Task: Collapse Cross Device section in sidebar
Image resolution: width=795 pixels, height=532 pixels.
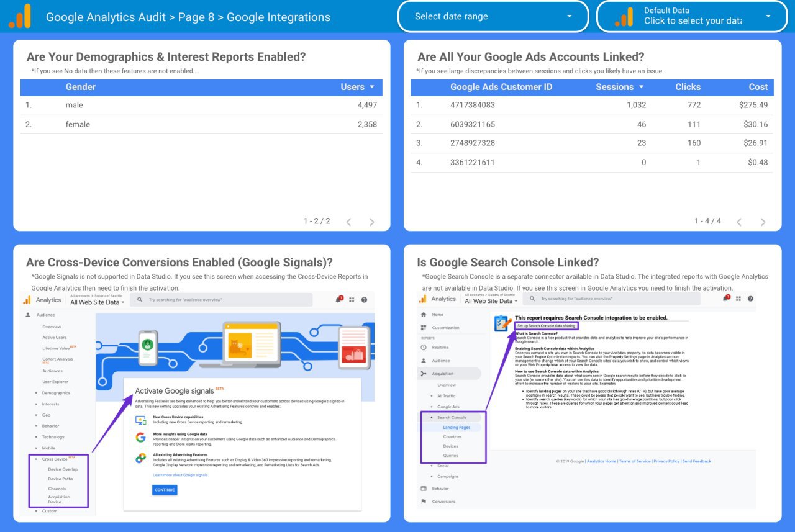Action: click(36, 459)
